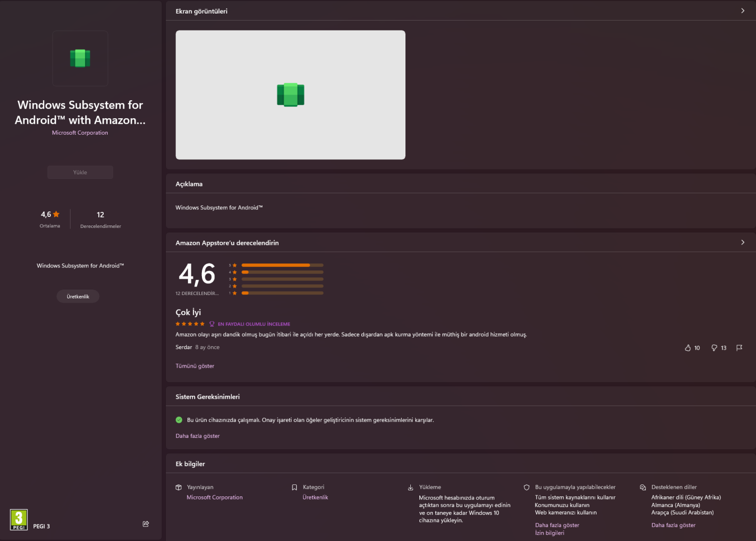Click the Windows Subsystem for Android app logo
The image size is (756, 541).
[x=80, y=58]
